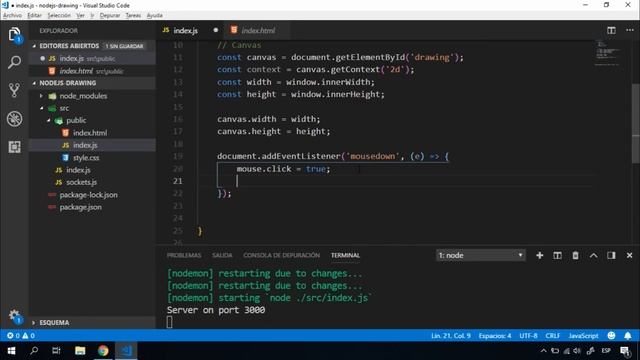
Task: Open File Explorer from the taskbar
Action: [x=80, y=351]
